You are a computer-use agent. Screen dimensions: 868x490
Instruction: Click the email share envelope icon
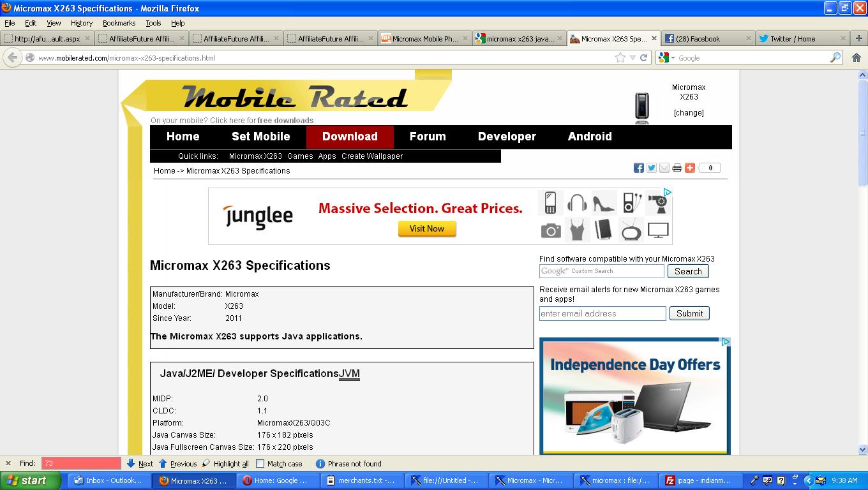(x=664, y=168)
